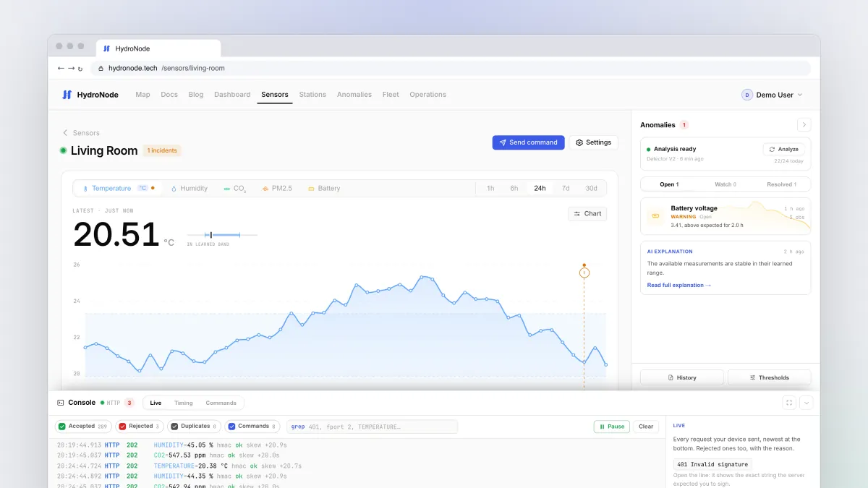Image resolution: width=868 pixels, height=488 pixels.
Task: Click the lock icon in the address bar
Action: [x=102, y=69]
